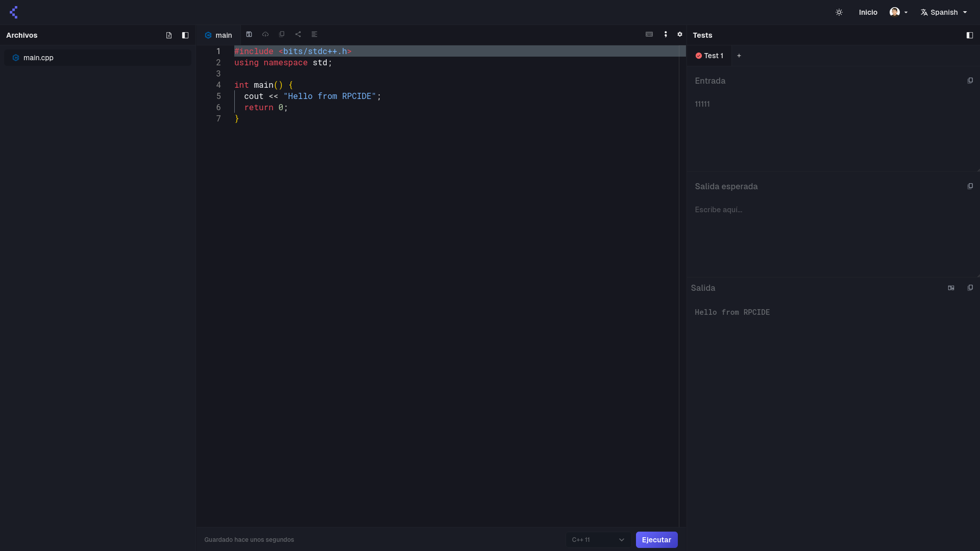
Task: Expand the user avatar menu
Action: tap(898, 12)
